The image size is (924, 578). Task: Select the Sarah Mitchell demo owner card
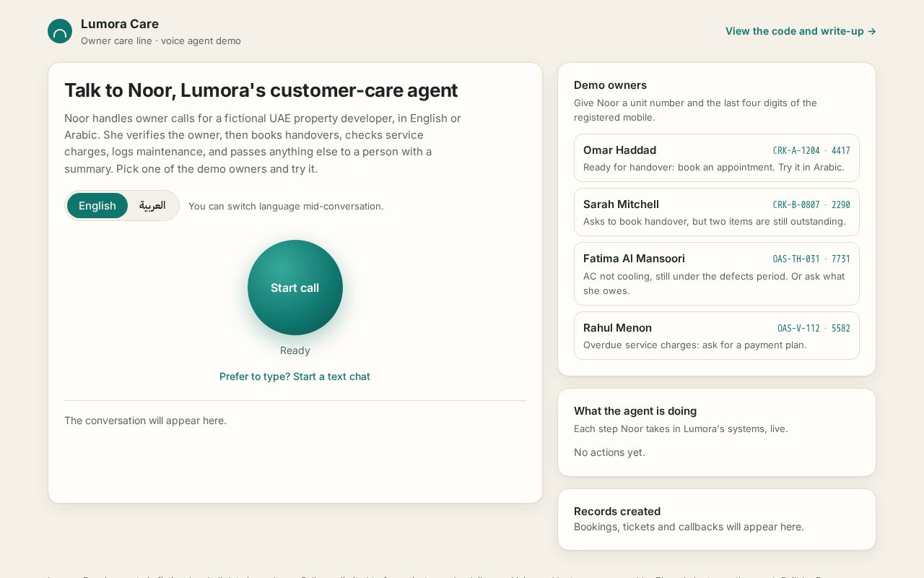coord(717,212)
